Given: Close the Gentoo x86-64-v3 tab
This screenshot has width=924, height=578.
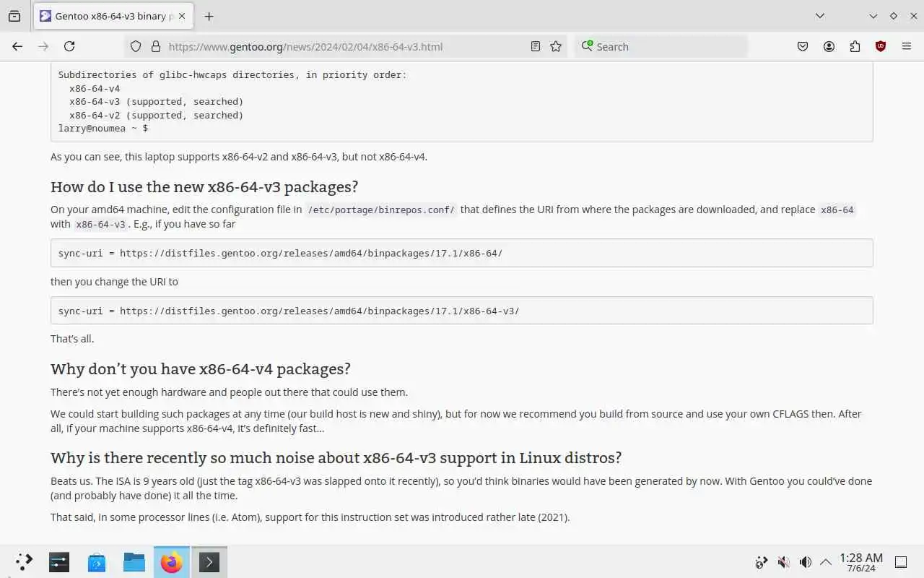Looking at the screenshot, I should tap(183, 16).
